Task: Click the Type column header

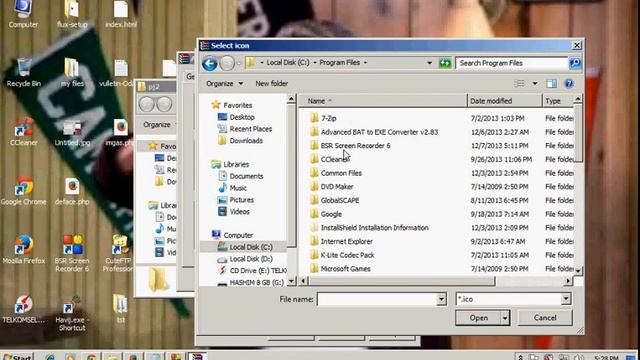Action: coord(558,101)
